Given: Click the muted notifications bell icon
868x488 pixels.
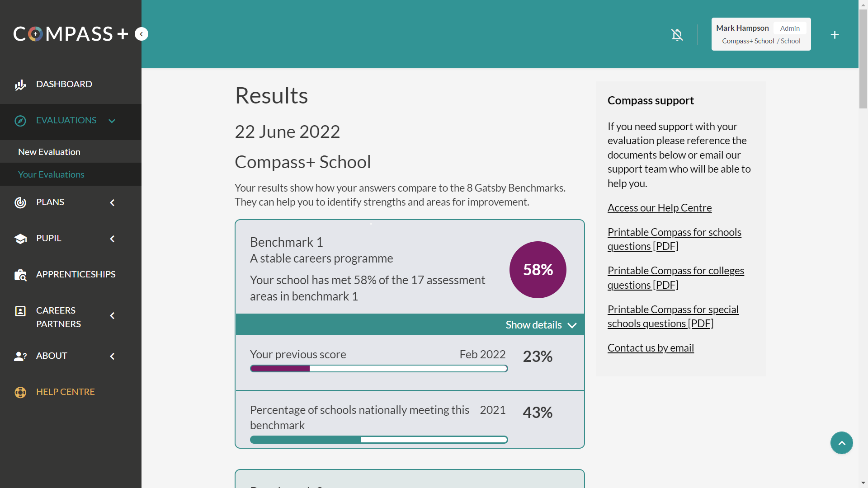Looking at the screenshot, I should point(677,35).
